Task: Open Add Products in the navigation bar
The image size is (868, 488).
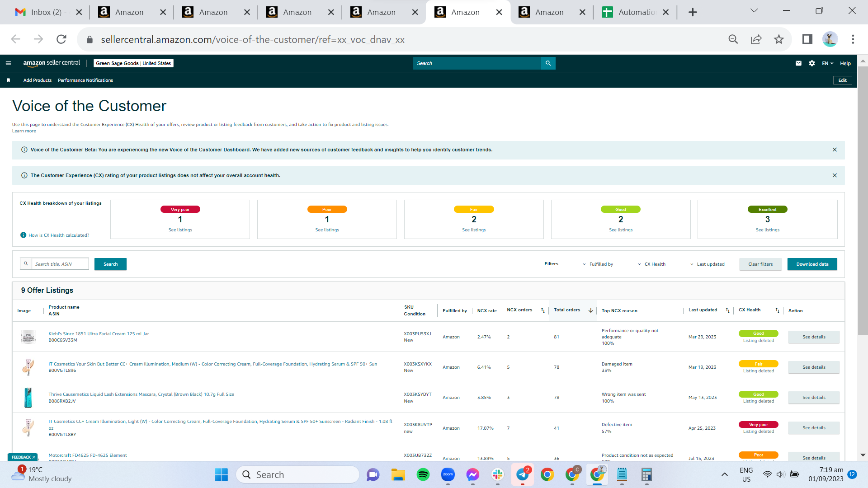Action: (x=38, y=80)
